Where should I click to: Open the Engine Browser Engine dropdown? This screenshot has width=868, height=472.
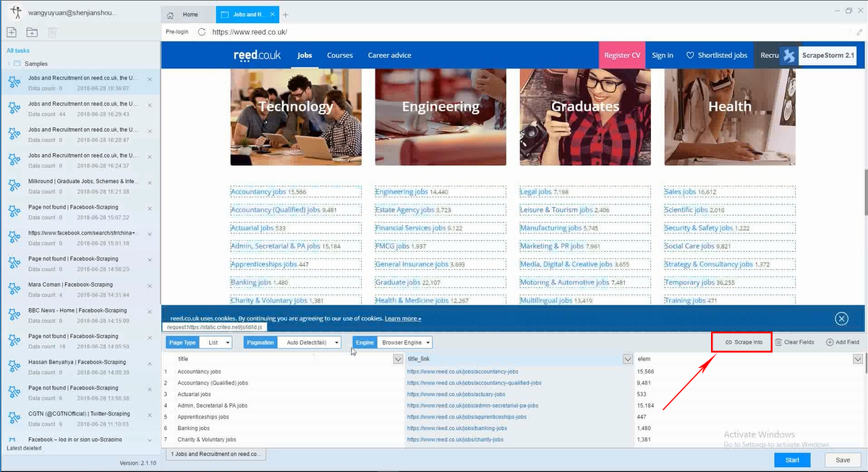click(405, 342)
